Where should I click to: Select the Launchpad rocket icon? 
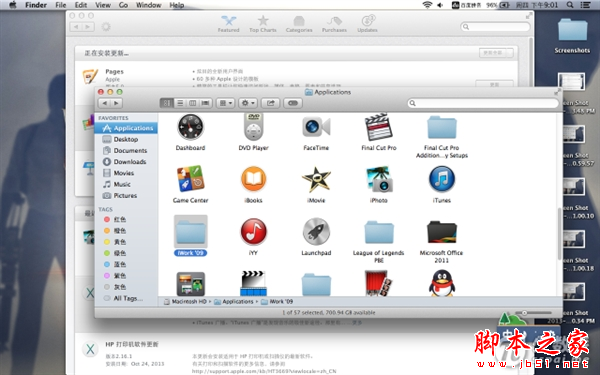316,232
